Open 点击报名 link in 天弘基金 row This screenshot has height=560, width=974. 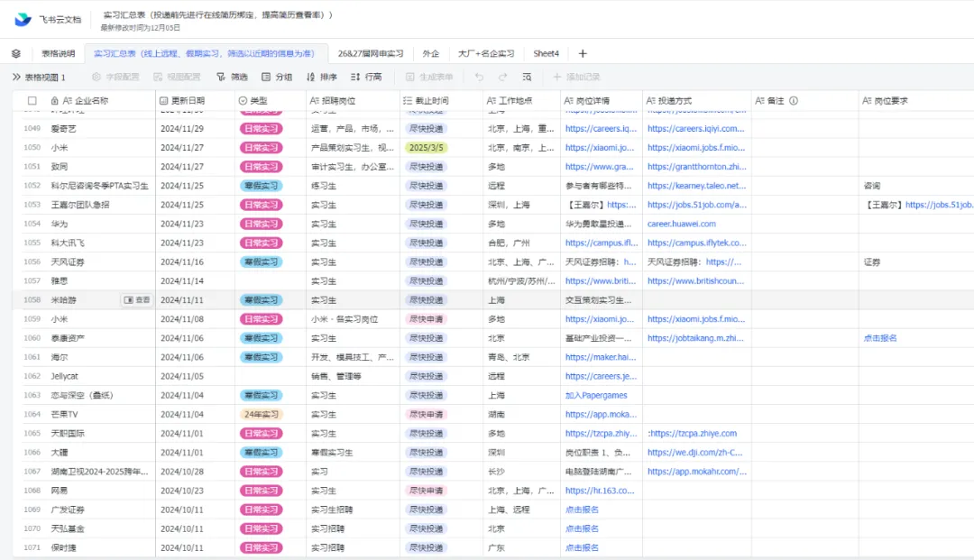point(582,528)
